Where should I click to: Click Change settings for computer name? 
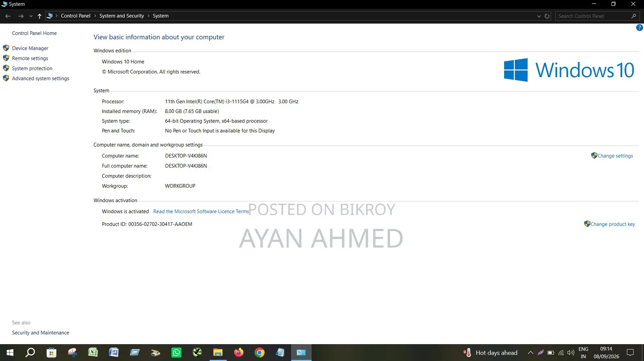[x=615, y=156]
